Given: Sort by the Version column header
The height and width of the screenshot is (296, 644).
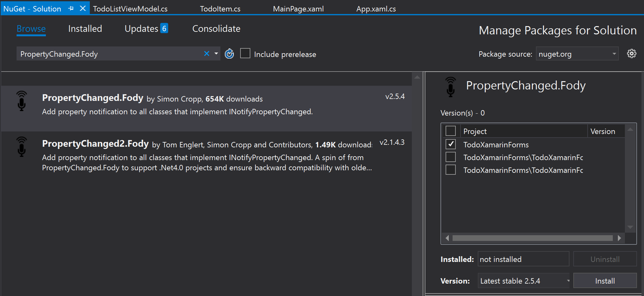Looking at the screenshot, I should point(606,131).
